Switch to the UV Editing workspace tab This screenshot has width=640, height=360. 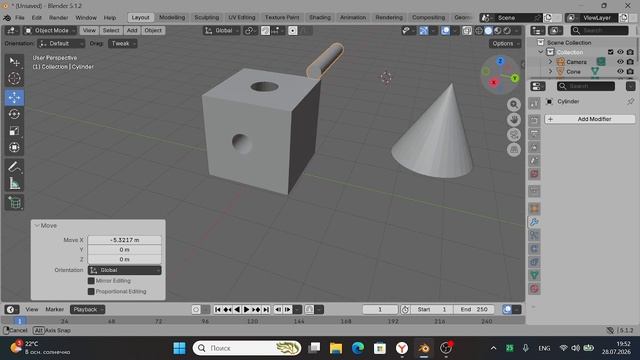tap(242, 18)
